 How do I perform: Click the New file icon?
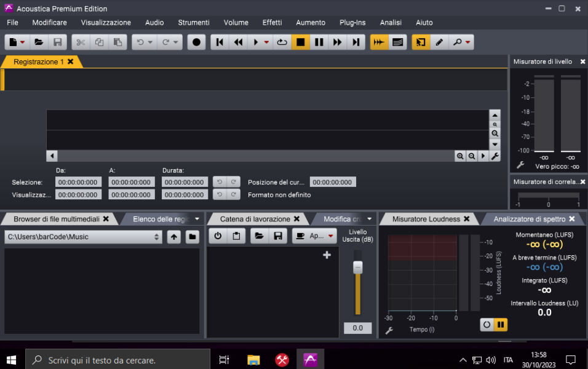pos(13,42)
